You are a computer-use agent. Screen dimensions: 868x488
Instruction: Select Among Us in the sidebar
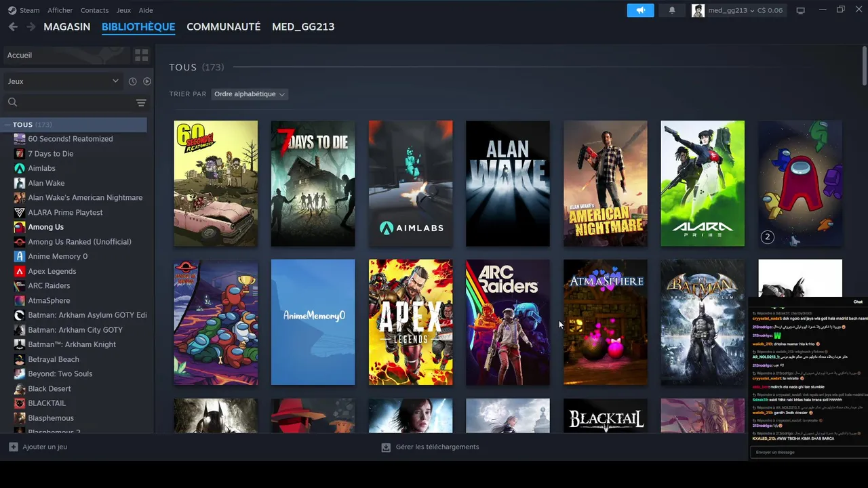pos(45,227)
